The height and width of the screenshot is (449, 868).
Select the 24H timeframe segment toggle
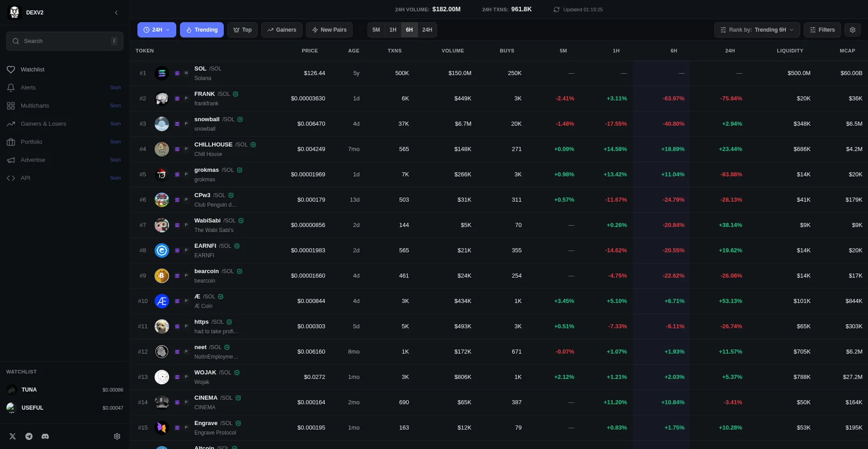pyautogui.click(x=427, y=30)
